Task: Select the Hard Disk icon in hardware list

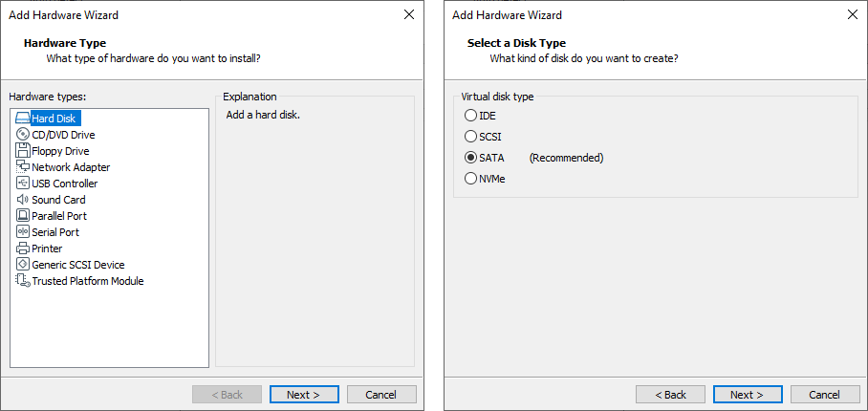Action: (23, 119)
